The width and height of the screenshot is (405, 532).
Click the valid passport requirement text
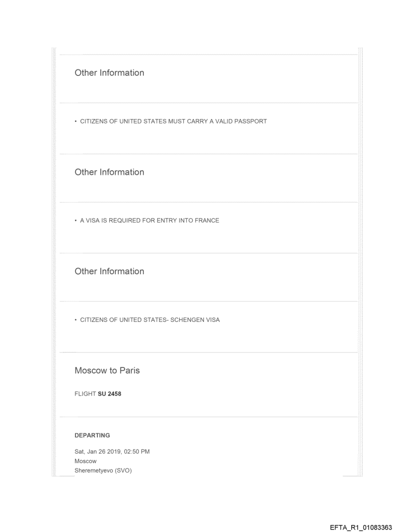[173, 121]
